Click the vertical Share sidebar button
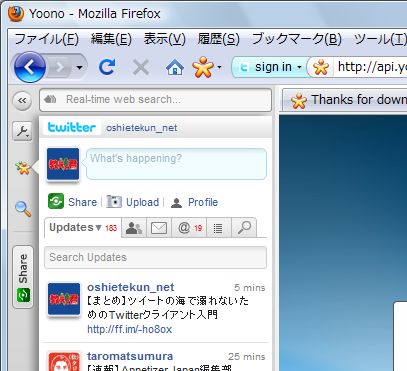407x371 pixels. coord(23,277)
